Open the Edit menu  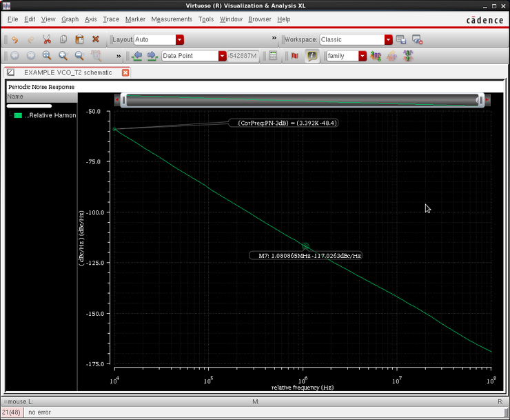tap(30, 19)
